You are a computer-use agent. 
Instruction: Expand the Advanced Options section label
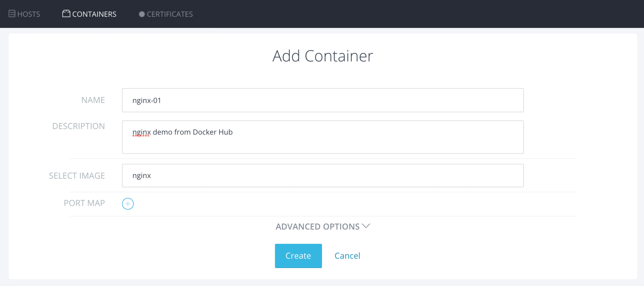point(317,226)
